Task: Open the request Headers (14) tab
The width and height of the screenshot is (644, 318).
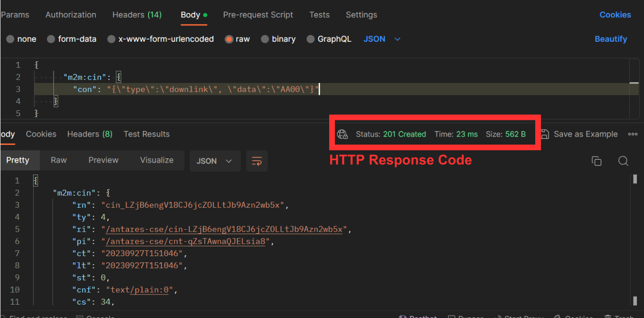Action: click(x=137, y=15)
